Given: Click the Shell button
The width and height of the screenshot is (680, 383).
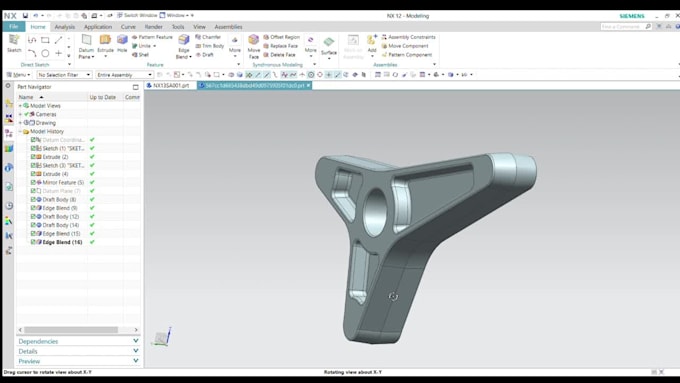Looking at the screenshot, I should tap(141, 55).
